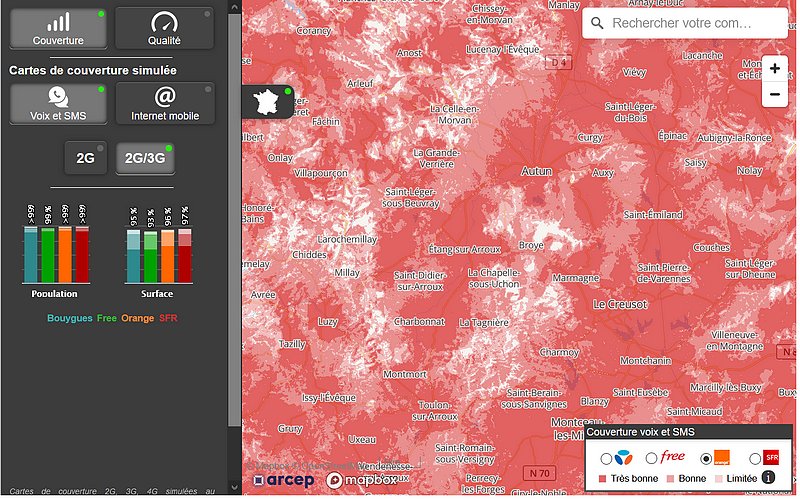Click the Orange logo in legend
Screen dimensions: 800x499
pos(721,457)
